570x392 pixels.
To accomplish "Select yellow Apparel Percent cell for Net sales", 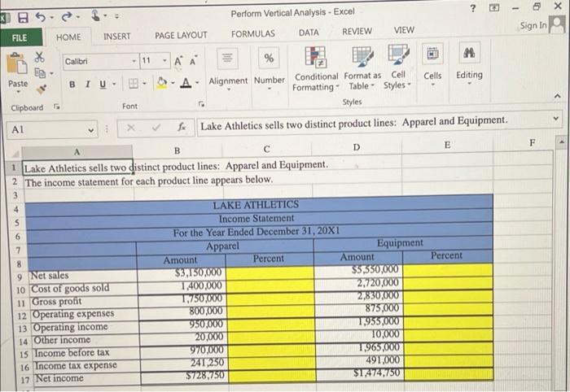I will point(270,272).
